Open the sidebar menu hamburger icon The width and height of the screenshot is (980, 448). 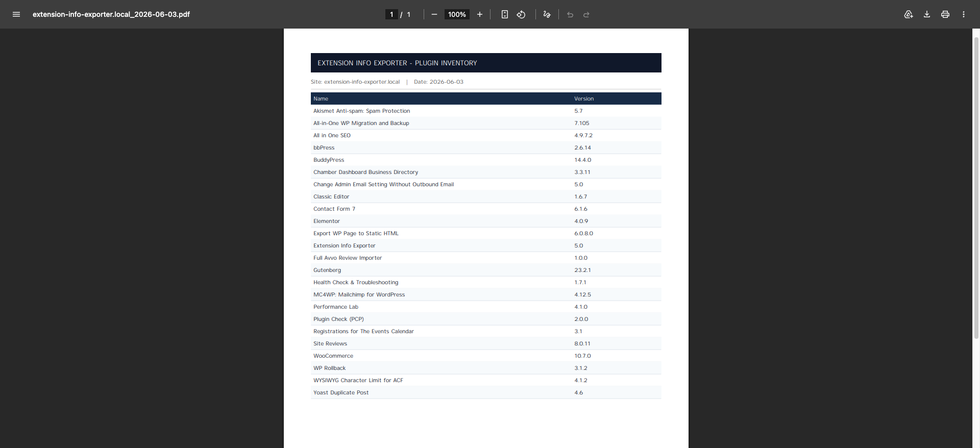(x=16, y=14)
